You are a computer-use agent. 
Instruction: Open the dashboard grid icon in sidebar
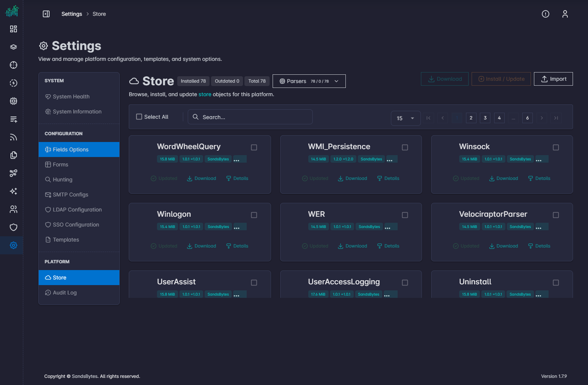[x=14, y=29]
